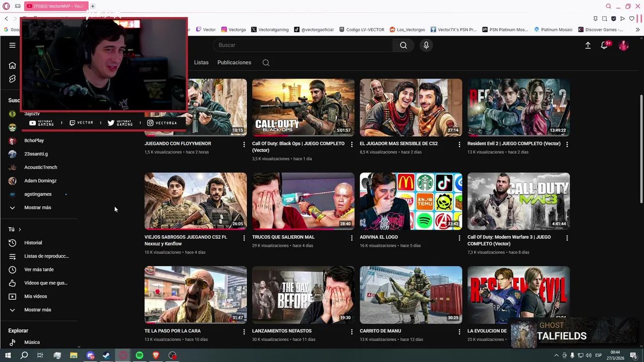Viewport: 644px width, 362px height.
Task: Open options for VIEJOS SABROSOS JUGANDO CS2 video
Action: 244,238
